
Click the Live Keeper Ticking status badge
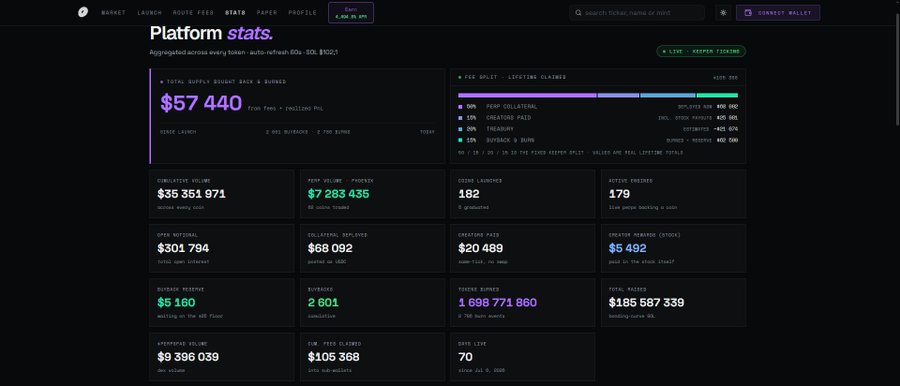click(701, 51)
